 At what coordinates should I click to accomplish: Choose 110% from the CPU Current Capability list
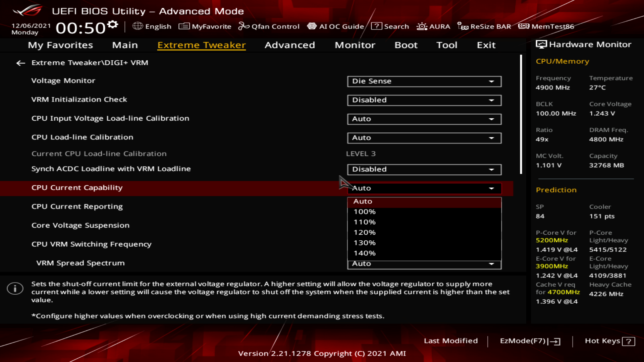click(365, 222)
